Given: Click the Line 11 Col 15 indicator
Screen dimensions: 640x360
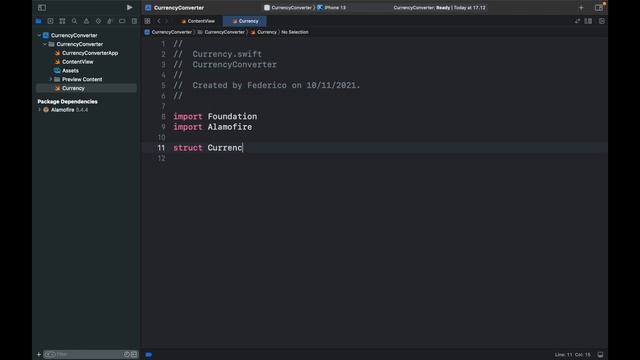Looking at the screenshot, I should [x=572, y=355].
